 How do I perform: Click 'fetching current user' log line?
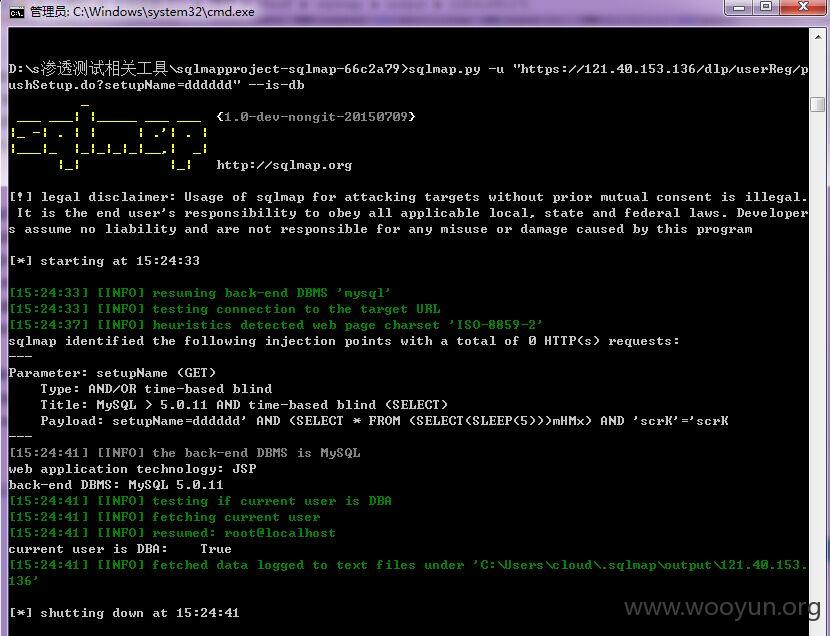(x=165, y=517)
